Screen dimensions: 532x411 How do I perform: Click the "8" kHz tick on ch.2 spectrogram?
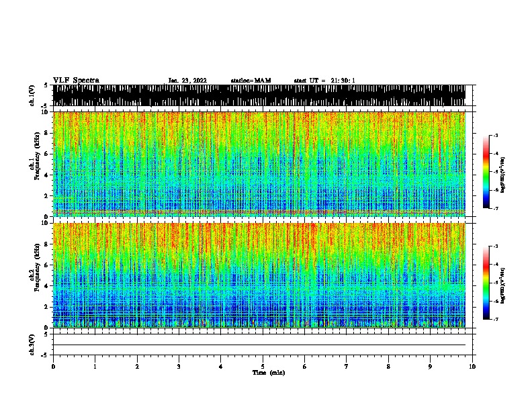(47, 244)
